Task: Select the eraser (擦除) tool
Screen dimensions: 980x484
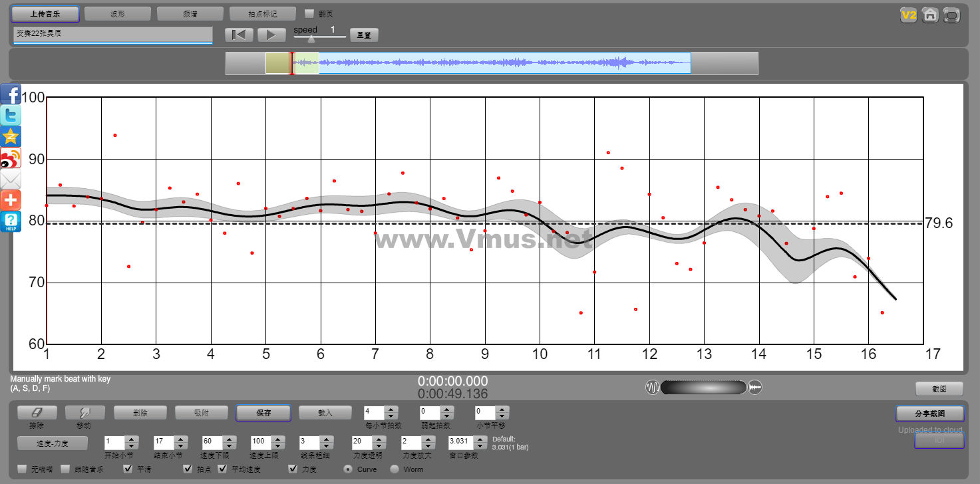Action: 37,413
